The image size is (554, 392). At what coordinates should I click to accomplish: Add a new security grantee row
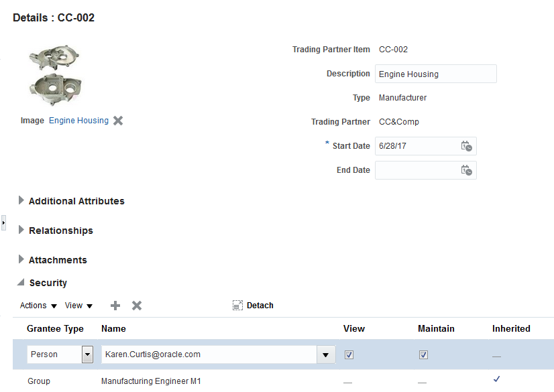coord(115,306)
